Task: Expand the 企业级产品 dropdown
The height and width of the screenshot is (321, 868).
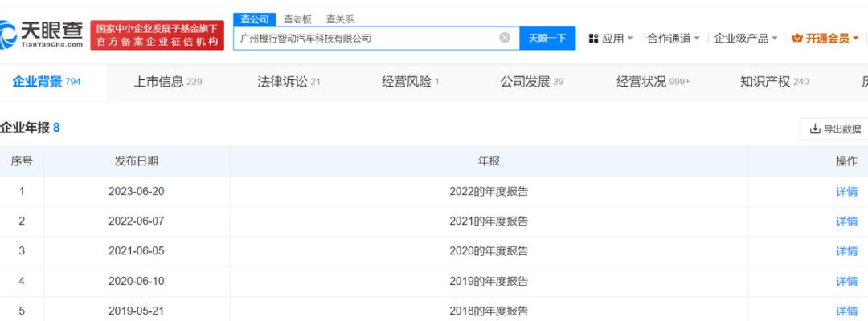Action: [x=746, y=39]
